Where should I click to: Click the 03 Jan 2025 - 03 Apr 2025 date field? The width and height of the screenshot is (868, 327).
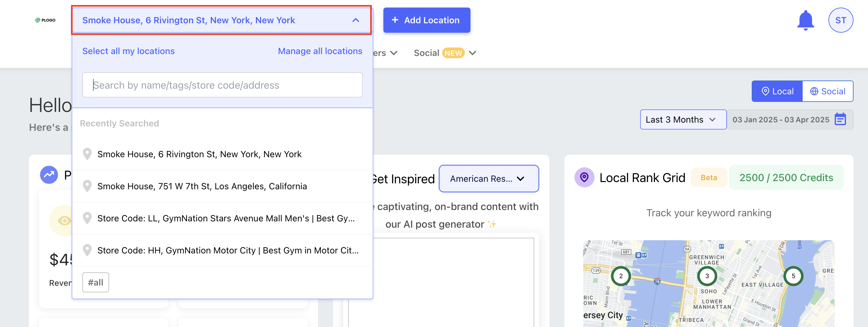(x=790, y=119)
